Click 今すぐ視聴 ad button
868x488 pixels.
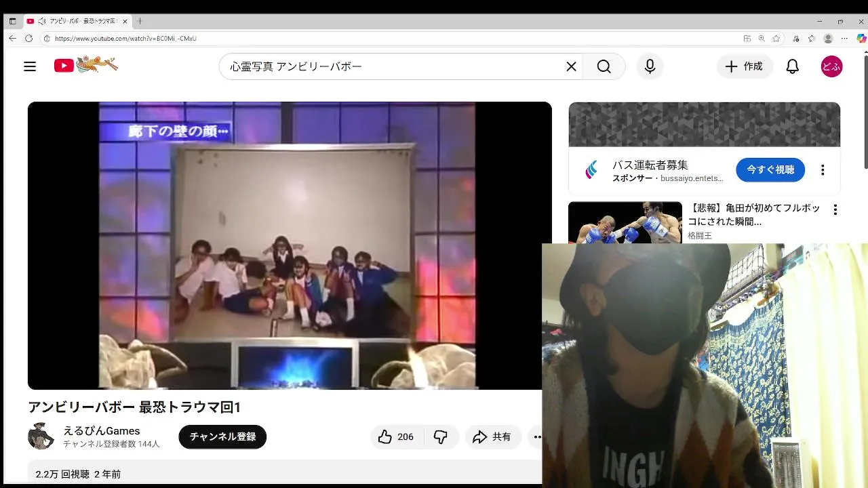tap(770, 169)
